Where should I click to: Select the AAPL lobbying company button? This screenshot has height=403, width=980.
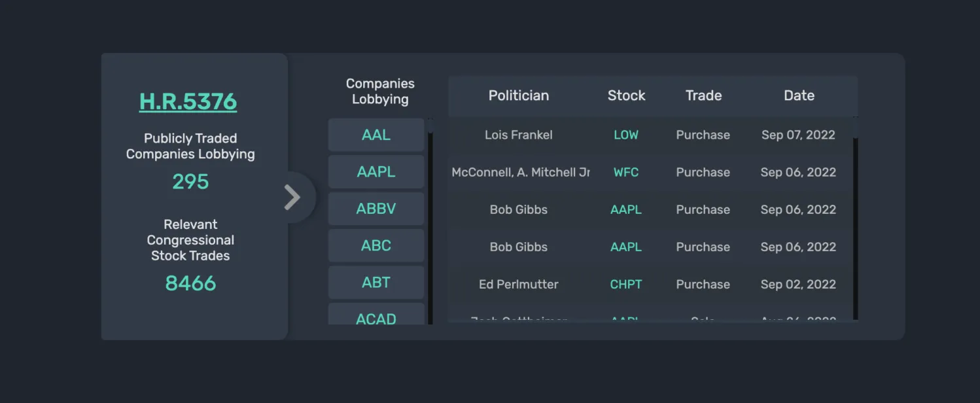376,172
